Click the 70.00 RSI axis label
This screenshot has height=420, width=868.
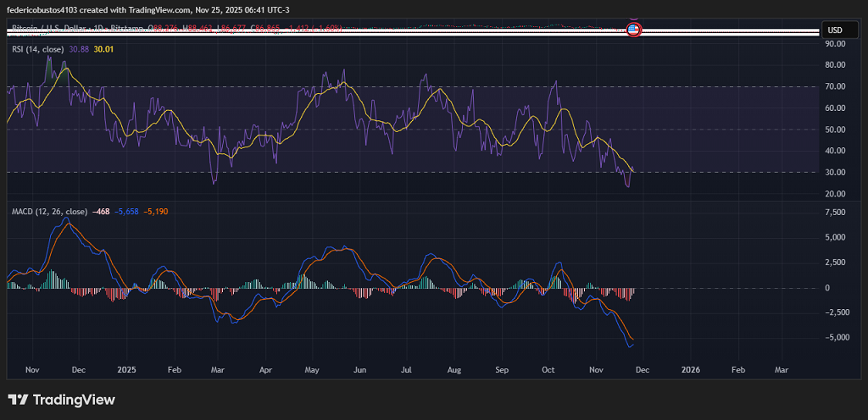[x=834, y=86]
